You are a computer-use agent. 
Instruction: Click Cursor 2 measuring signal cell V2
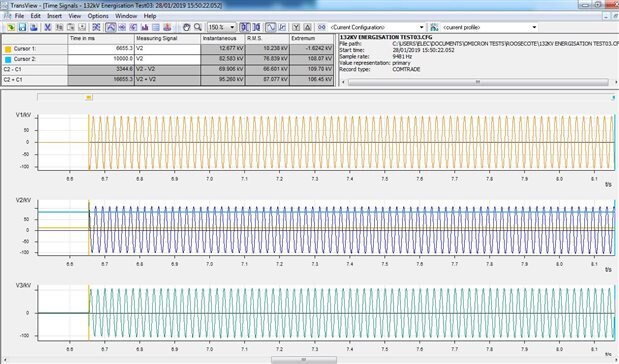point(167,59)
